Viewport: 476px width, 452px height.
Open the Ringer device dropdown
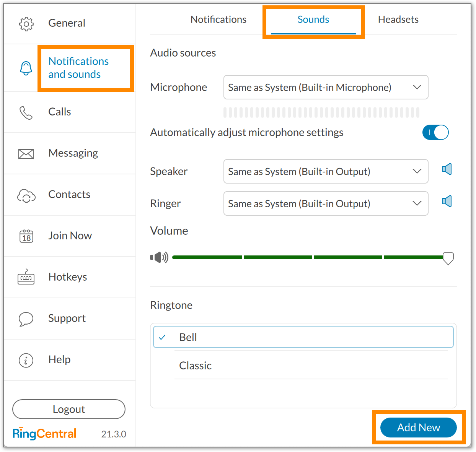[x=326, y=203]
